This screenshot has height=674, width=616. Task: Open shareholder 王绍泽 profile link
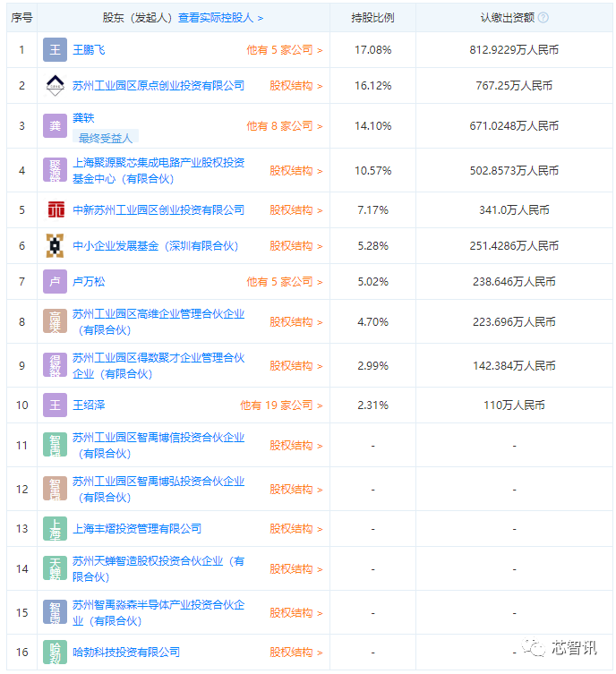click(89, 405)
